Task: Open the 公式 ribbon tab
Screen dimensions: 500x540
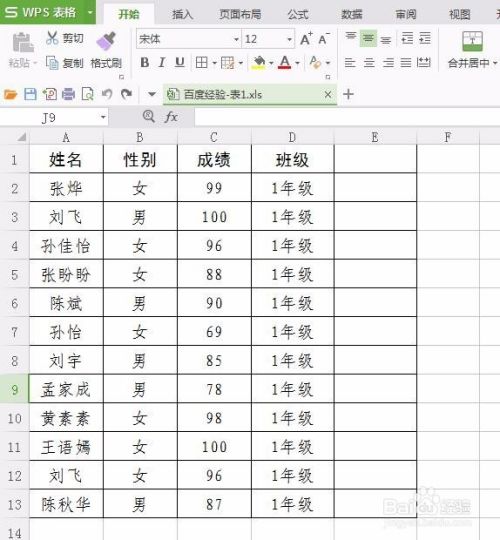Action: pos(298,14)
